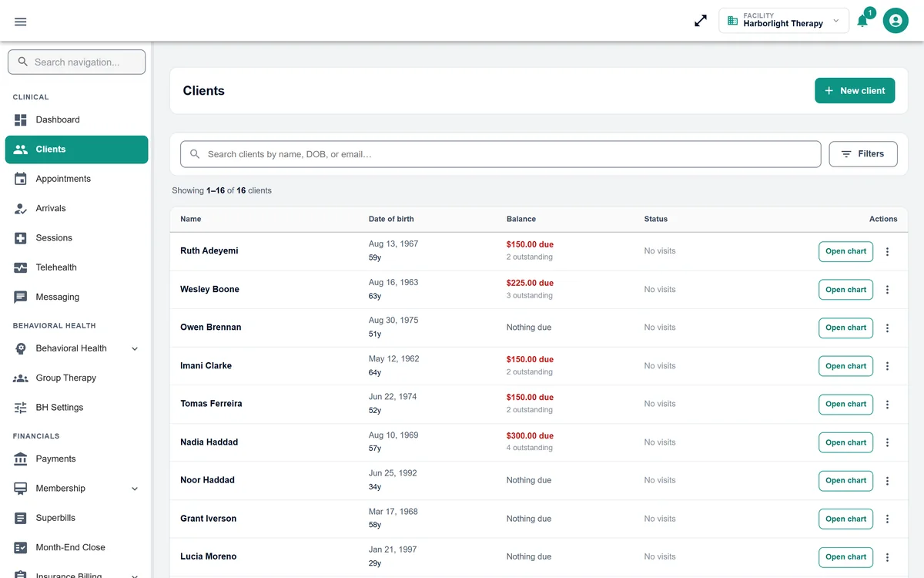Open the Filters panel
This screenshot has height=578, width=924.
pos(863,154)
